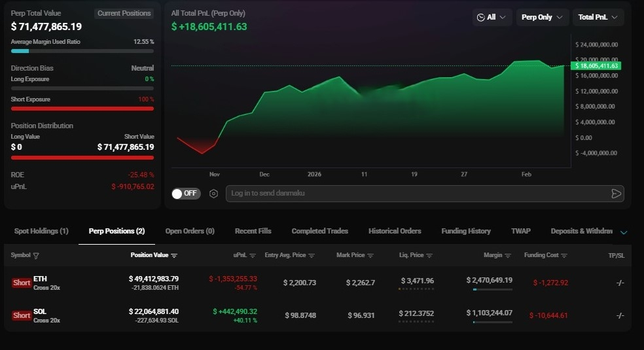Click the uPnL $-910,765.02 value
This screenshot has height=350, width=644.
(x=133, y=186)
